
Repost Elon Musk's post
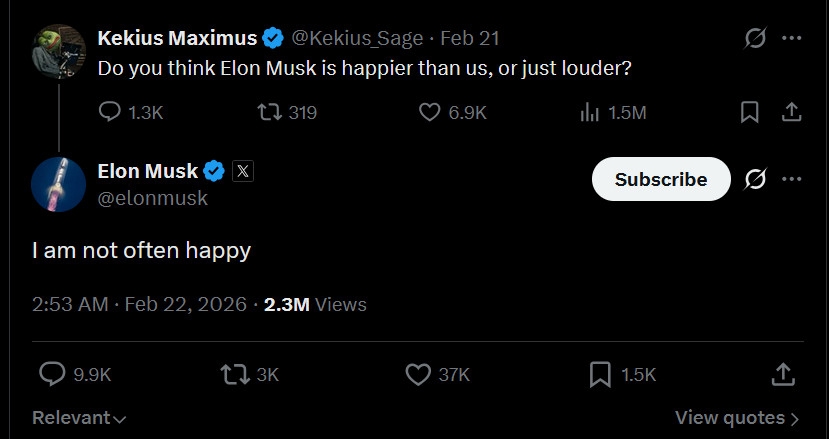[x=234, y=374]
